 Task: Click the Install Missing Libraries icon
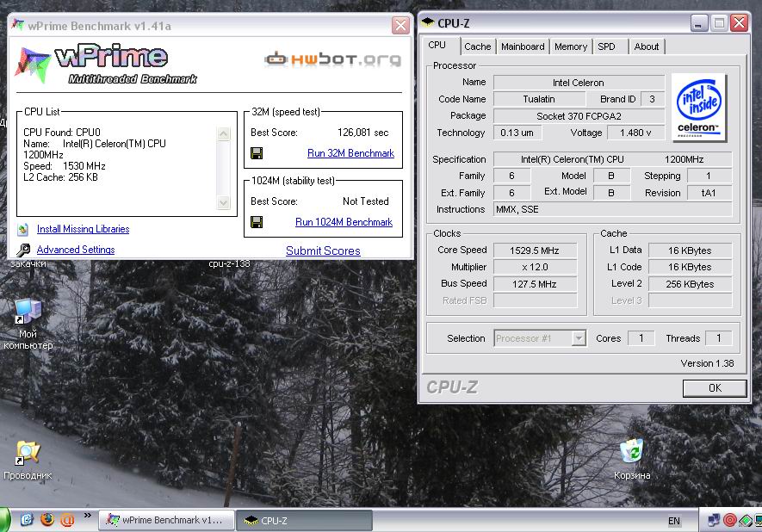coord(23,229)
